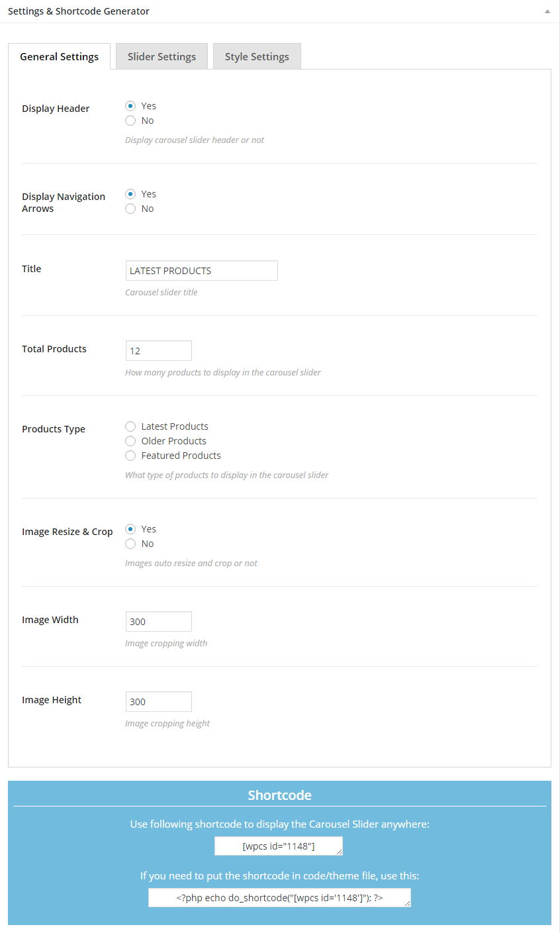
Task: Click the Latest Products option label
Action: (175, 426)
